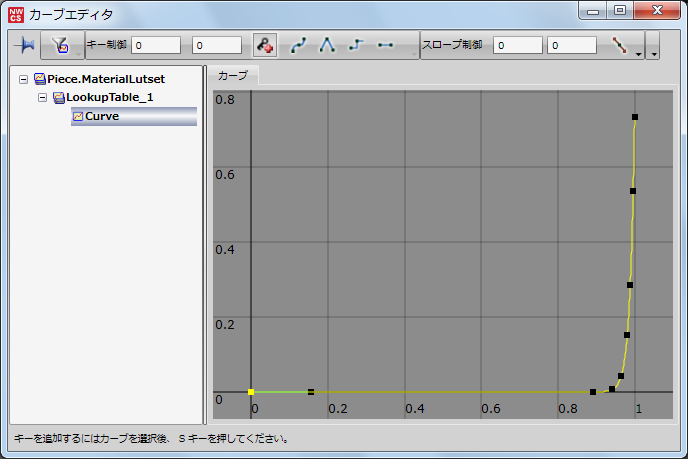Screen dimensions: 688x459
Task: Select the Curve item in tree
Action: (x=101, y=116)
